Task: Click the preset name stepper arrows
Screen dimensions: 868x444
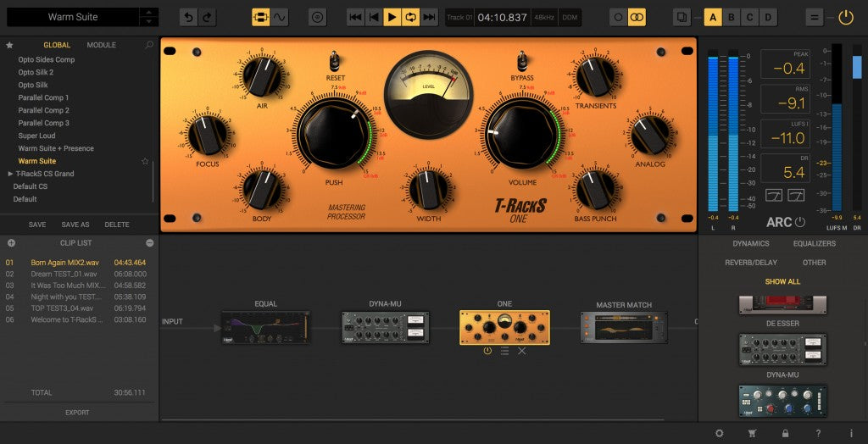Action: click(148, 17)
